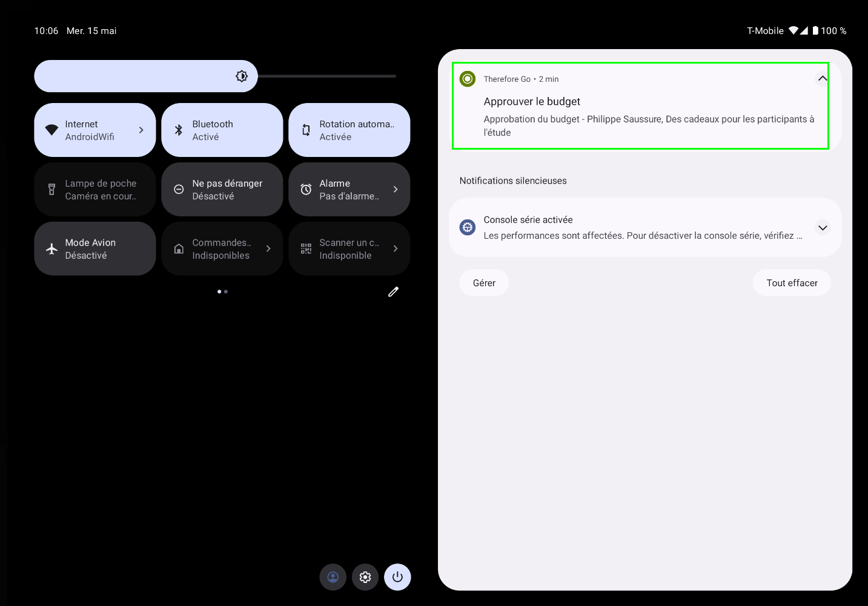
Task: Click the Les performances sont affectées text
Action: 643,236
